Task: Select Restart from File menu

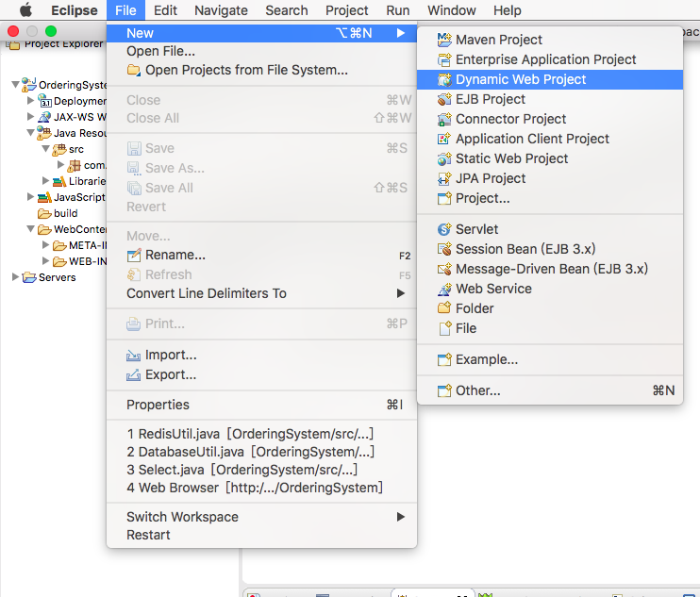Action: (261, 535)
